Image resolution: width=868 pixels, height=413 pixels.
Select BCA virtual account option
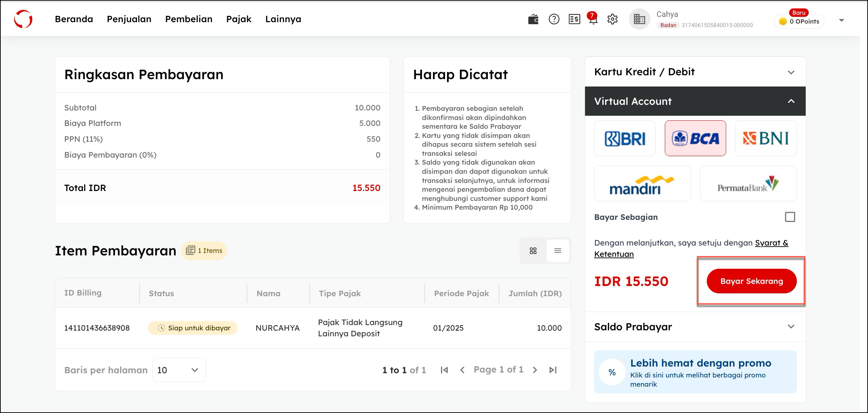click(695, 138)
